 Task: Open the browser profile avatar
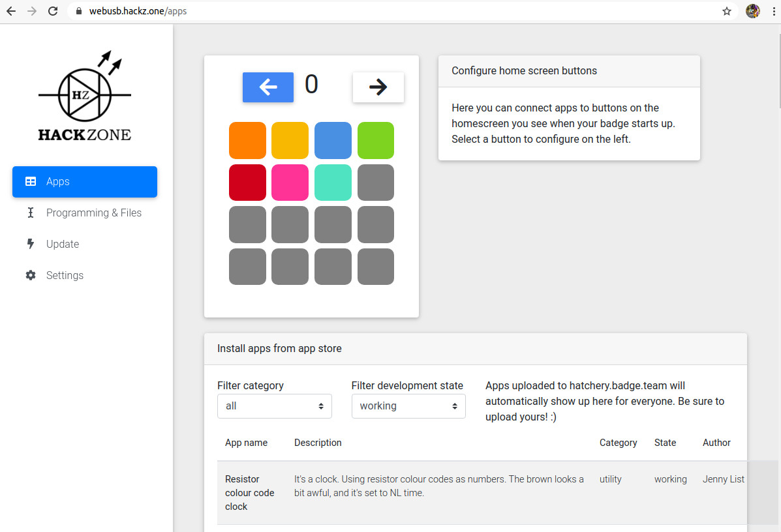click(x=752, y=11)
